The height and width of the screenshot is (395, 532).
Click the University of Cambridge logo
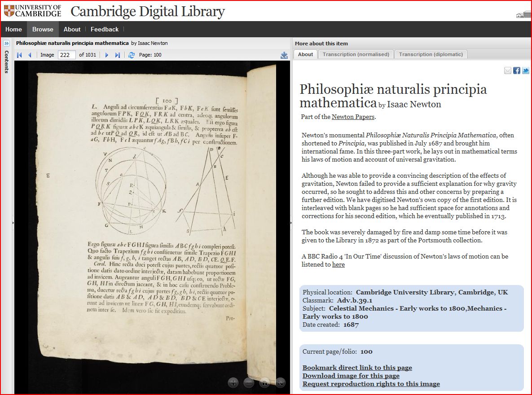click(33, 11)
